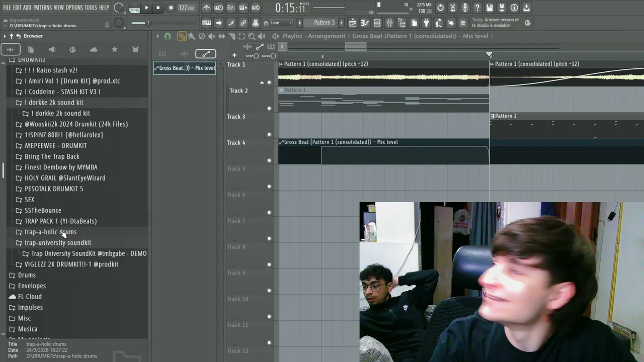Enable wait for input to start playing
Image resolution: width=644 pixels, height=362 pixels.
click(219, 8)
